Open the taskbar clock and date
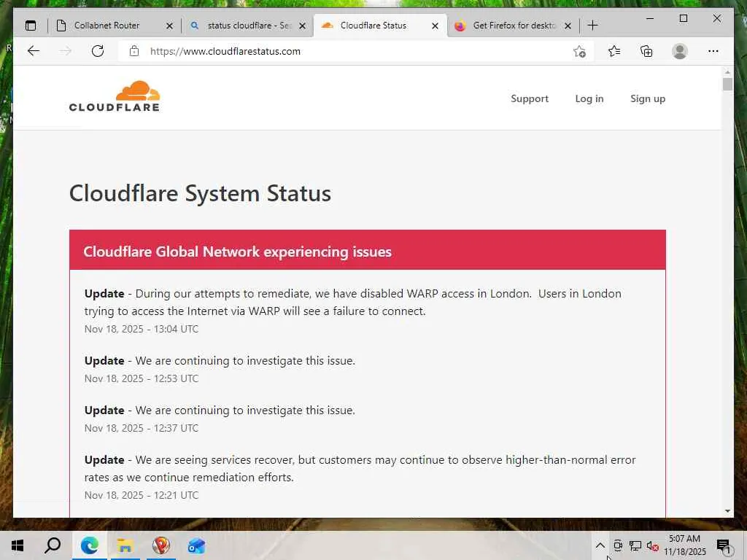 pyautogui.click(x=684, y=545)
